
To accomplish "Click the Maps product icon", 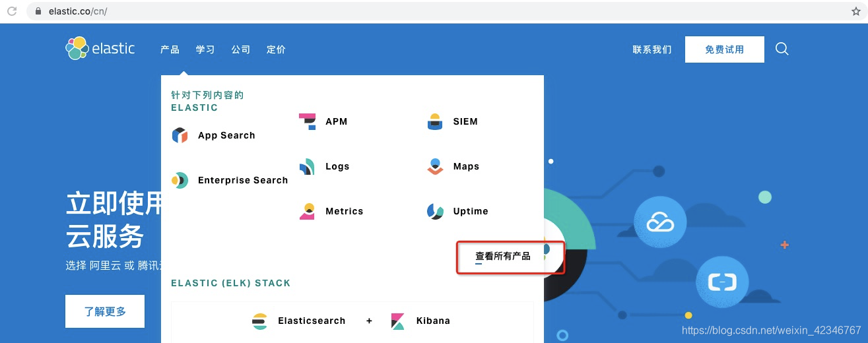I will [x=434, y=167].
